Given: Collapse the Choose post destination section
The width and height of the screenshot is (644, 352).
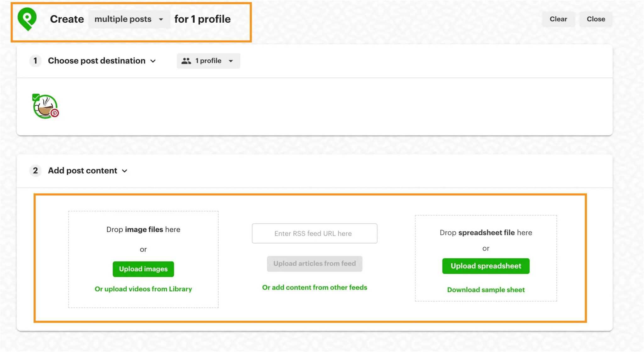Looking at the screenshot, I should click(153, 61).
